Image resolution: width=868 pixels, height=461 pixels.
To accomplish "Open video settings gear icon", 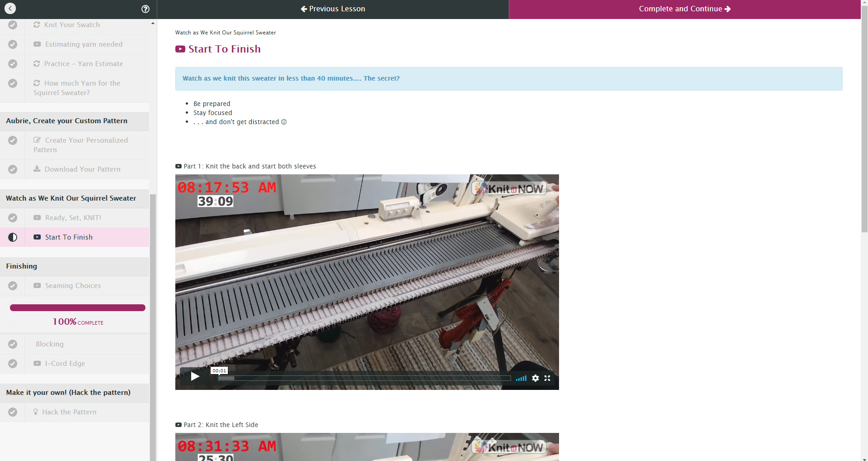I will (x=535, y=378).
